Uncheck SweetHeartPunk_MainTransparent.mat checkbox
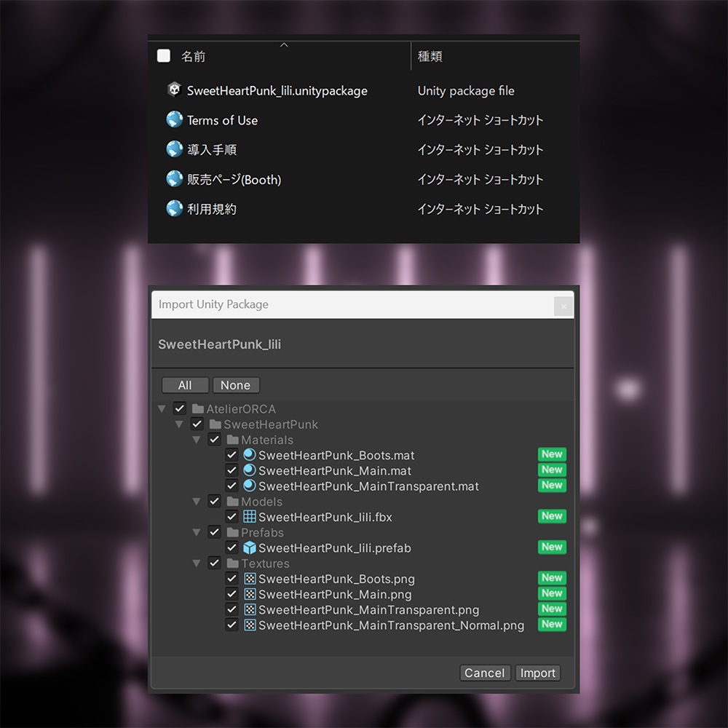This screenshot has height=728, width=728. click(x=232, y=486)
